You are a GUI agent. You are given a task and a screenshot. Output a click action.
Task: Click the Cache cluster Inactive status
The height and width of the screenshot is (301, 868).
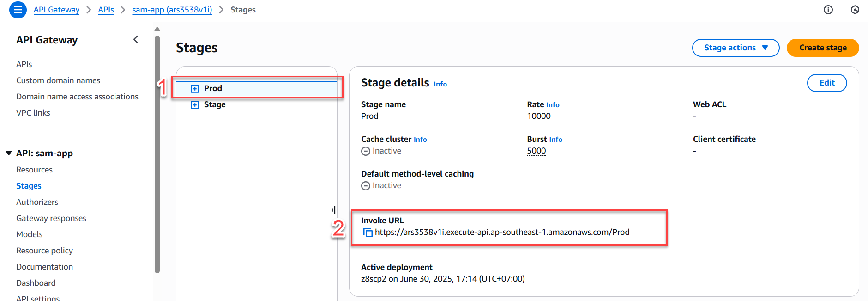tap(381, 151)
